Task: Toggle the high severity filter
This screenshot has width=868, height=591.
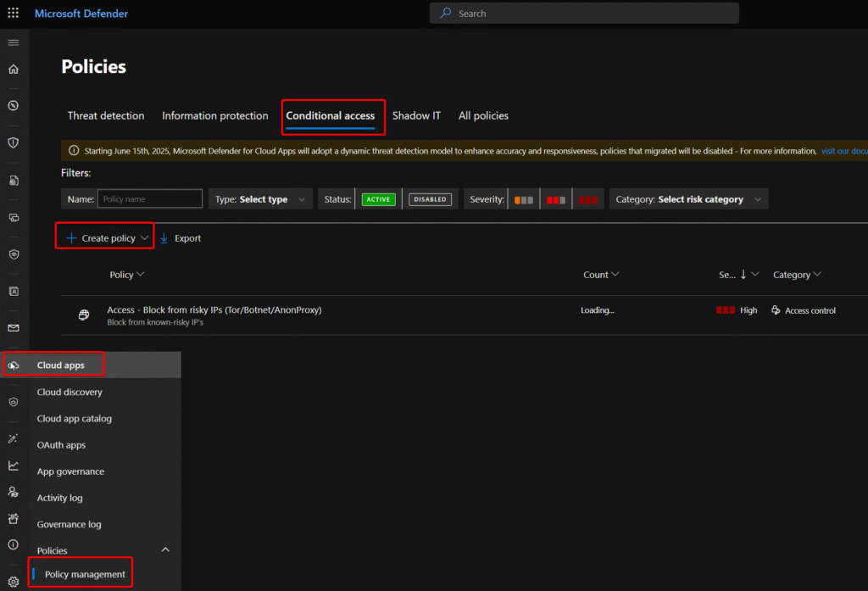Action: point(588,199)
